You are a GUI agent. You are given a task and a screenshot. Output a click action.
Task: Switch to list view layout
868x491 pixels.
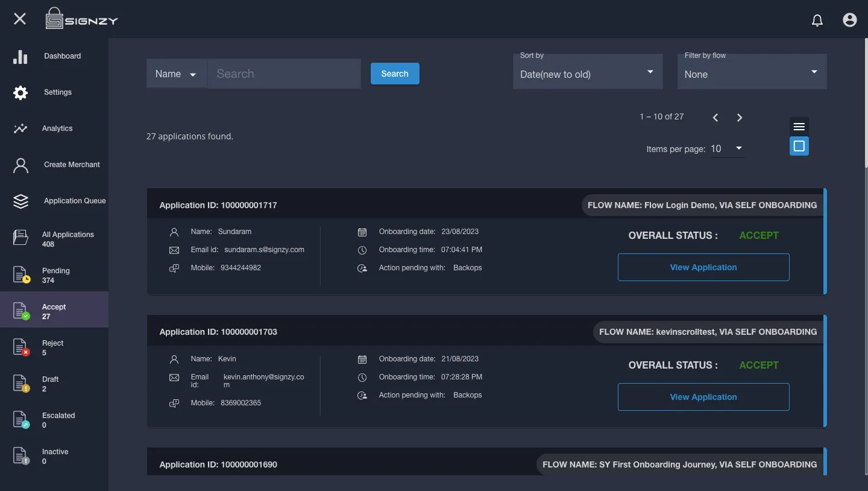(x=799, y=127)
